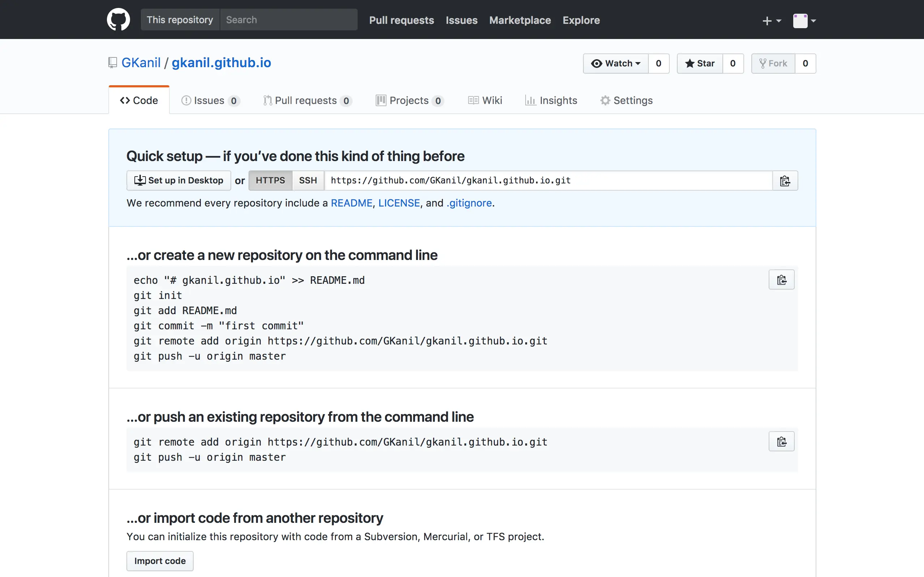Viewport: 924px width, 577px height.
Task: Open the Insights graph tab
Action: (x=551, y=100)
